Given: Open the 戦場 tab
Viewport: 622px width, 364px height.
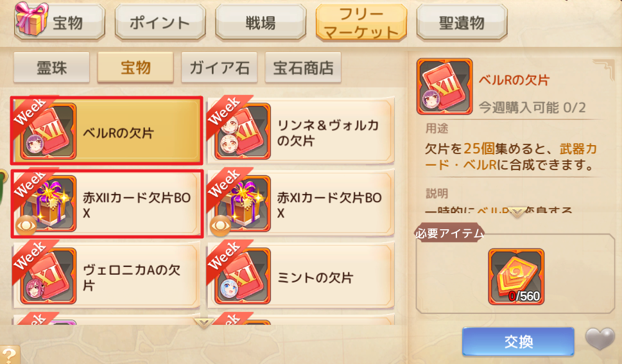Looking at the screenshot, I should [x=261, y=22].
